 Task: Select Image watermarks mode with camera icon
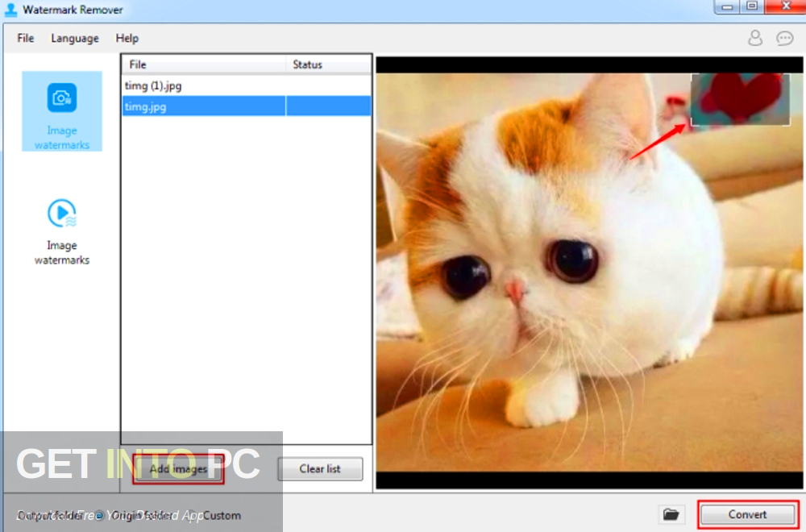tap(62, 111)
